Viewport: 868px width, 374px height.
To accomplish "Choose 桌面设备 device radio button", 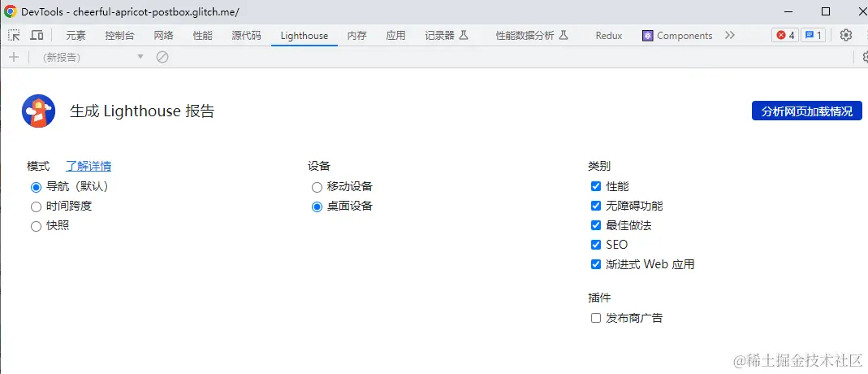I will coord(317,207).
